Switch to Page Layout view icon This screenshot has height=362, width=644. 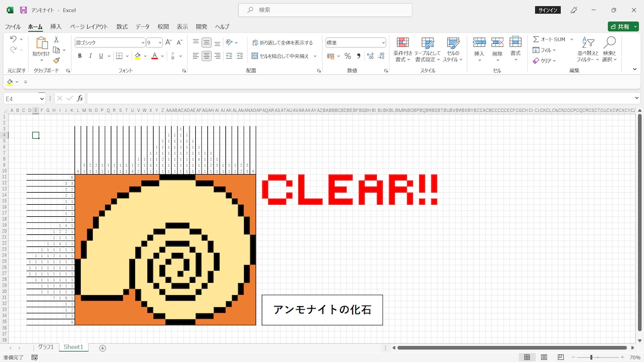(544, 357)
